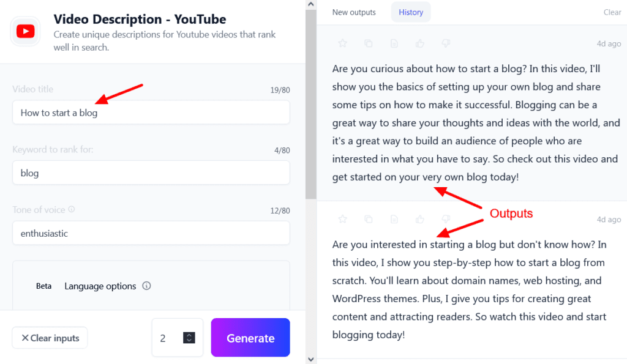This screenshot has width=627, height=364.
Task: Show Tone of voice info tooltip icon
Action: tap(72, 210)
